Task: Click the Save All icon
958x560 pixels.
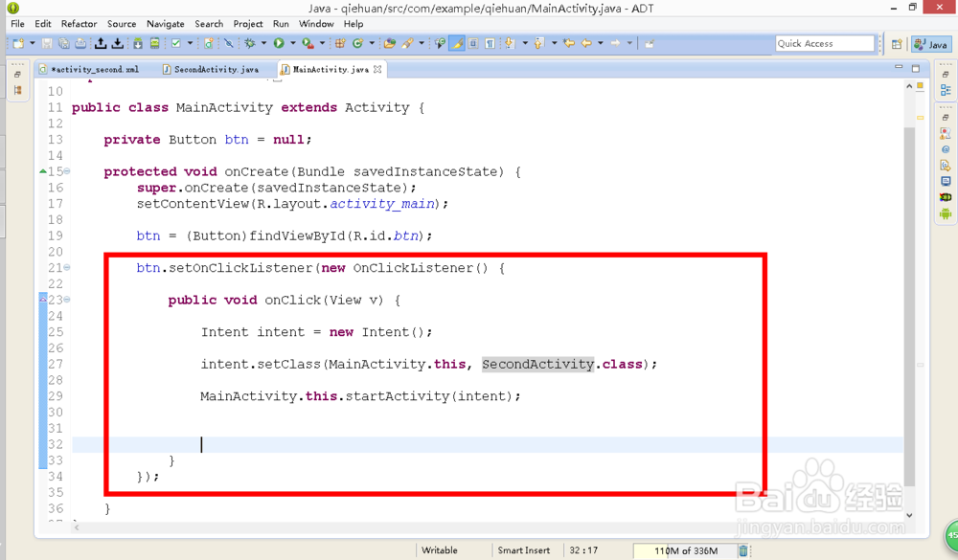Action: (x=63, y=43)
